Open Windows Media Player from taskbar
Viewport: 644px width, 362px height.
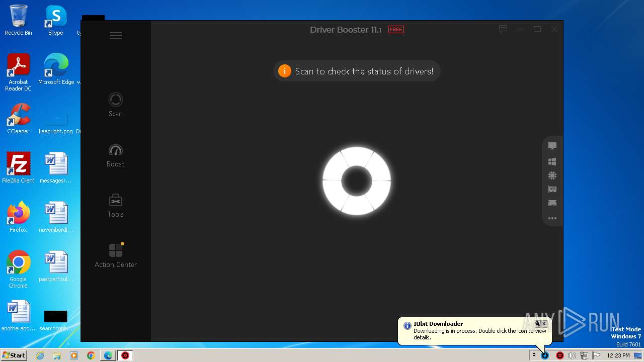[x=74, y=355]
